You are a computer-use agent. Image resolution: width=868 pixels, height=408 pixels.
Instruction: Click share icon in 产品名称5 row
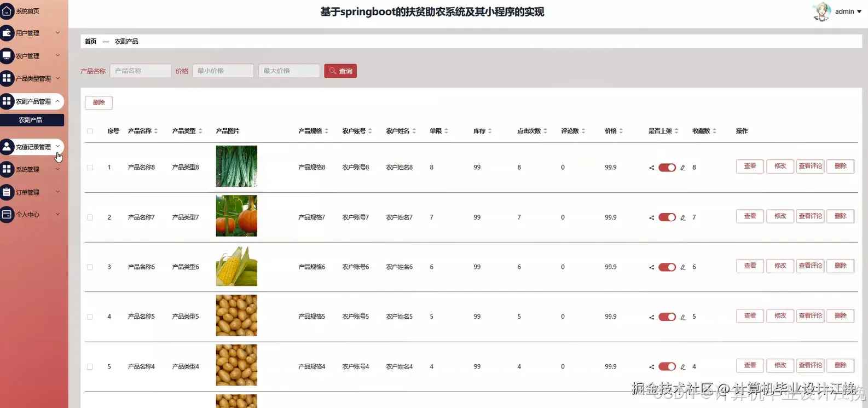651,317
